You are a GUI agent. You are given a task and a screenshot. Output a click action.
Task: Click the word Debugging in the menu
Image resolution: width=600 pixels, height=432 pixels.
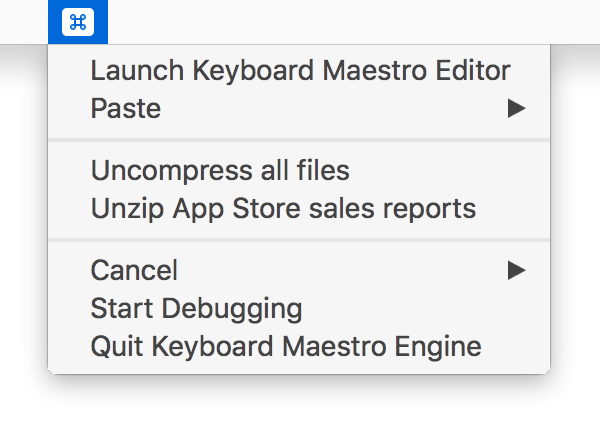click(232, 309)
